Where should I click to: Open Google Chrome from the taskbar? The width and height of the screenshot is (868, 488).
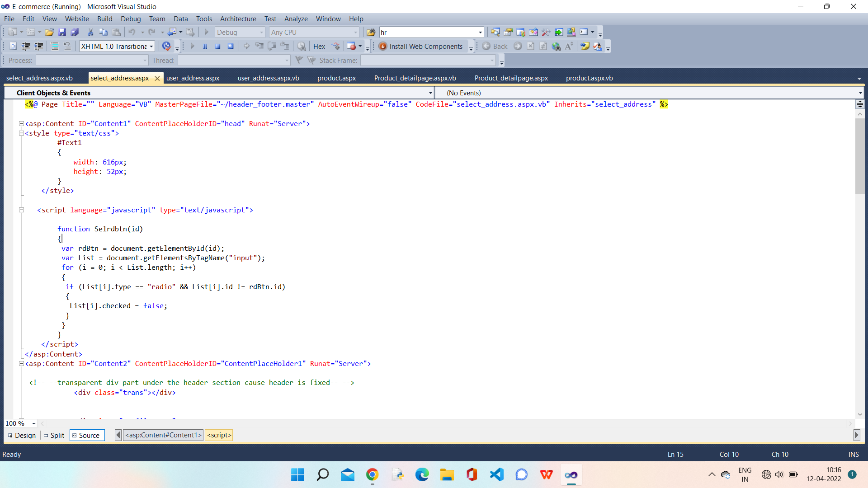tap(372, 474)
